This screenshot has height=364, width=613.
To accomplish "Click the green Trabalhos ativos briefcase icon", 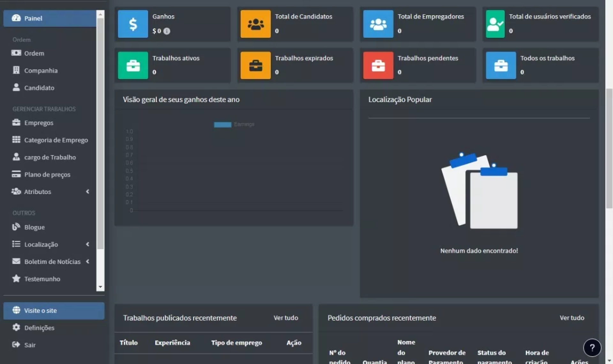I will click(x=133, y=65).
